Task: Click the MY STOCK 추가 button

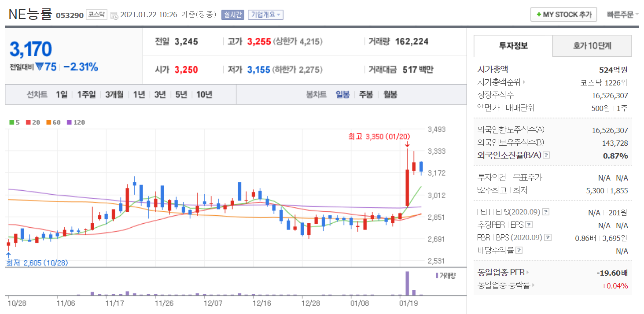Action: point(563,15)
